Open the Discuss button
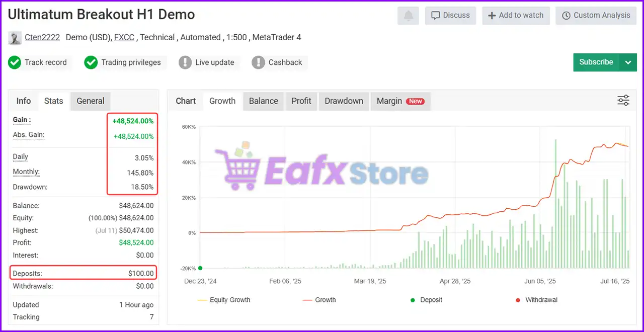This screenshot has width=644, height=332. pos(451,16)
